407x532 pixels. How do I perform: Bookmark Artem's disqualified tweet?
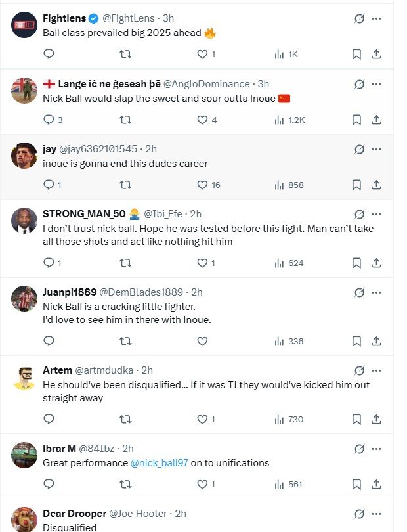(356, 419)
